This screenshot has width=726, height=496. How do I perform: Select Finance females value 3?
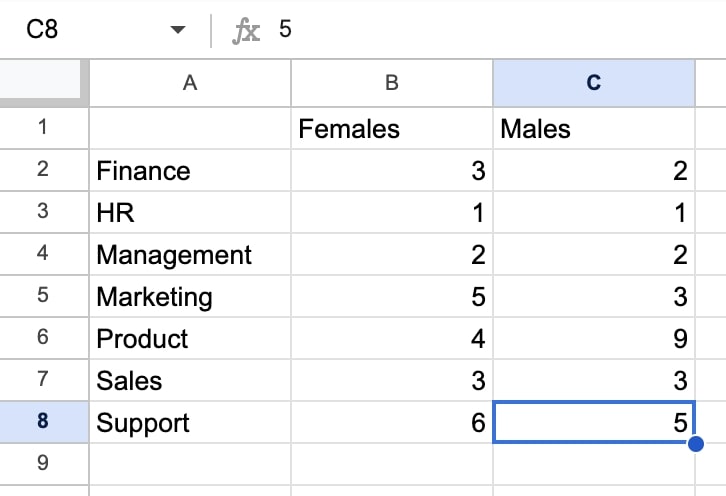pos(392,170)
